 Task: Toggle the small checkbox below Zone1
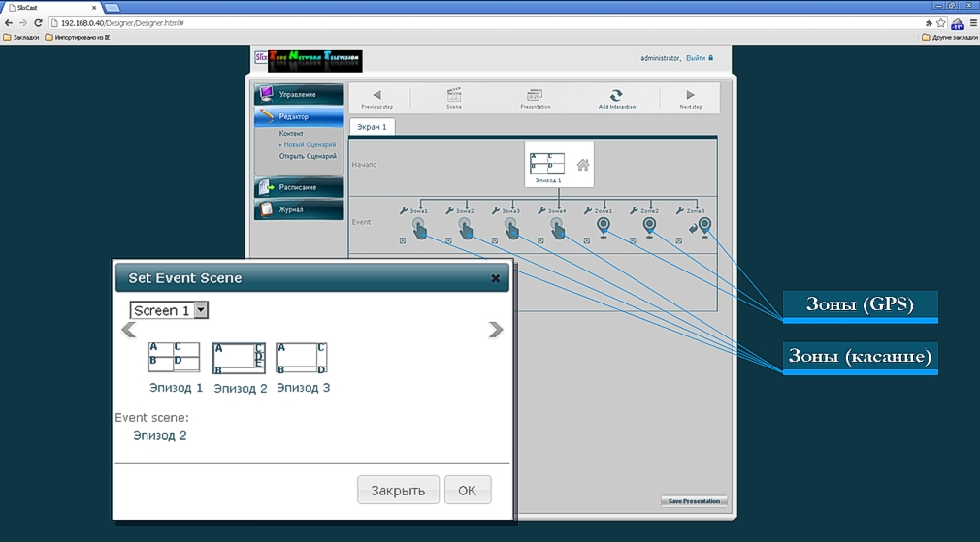point(587,241)
